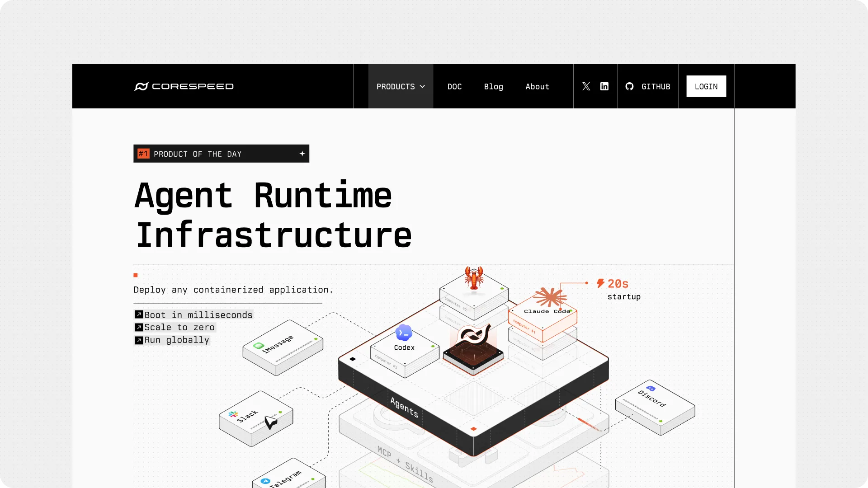Screen dimensions: 868x488
Task: Select the iMessage tile
Action: tap(283, 347)
